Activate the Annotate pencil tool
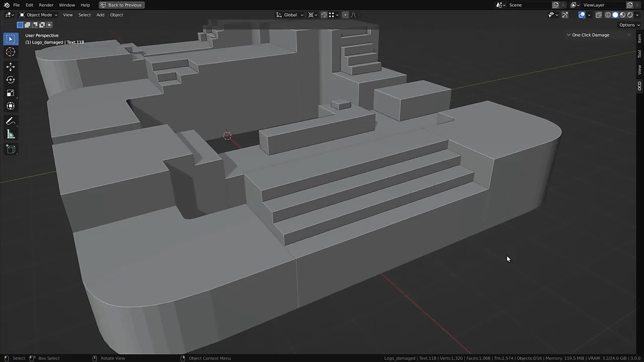This screenshot has width=644, height=362. coord(11,121)
